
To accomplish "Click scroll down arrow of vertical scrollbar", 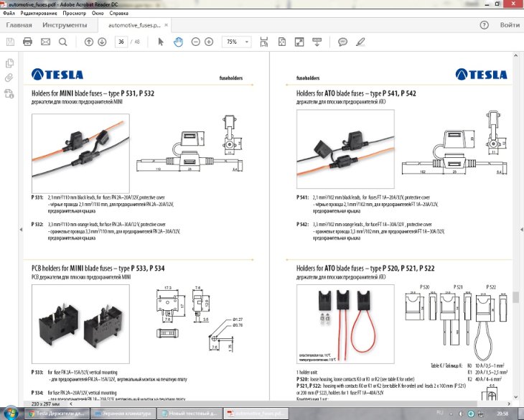I will coord(515,396).
